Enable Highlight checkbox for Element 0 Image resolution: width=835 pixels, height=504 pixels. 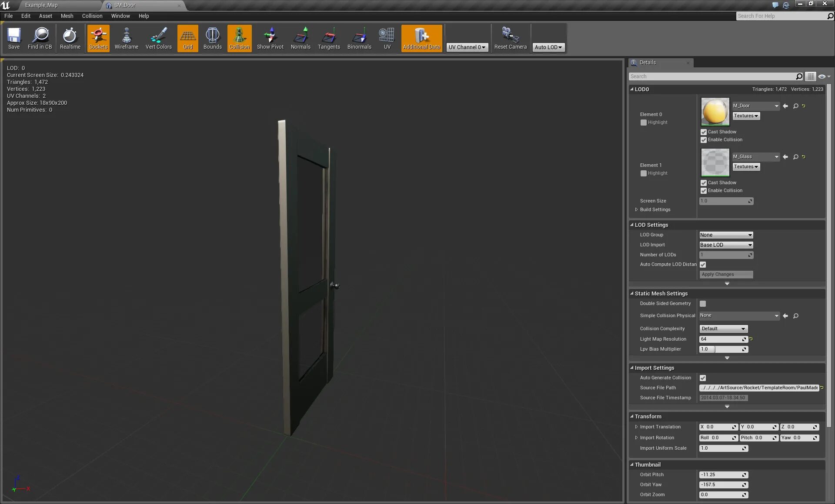tap(644, 123)
